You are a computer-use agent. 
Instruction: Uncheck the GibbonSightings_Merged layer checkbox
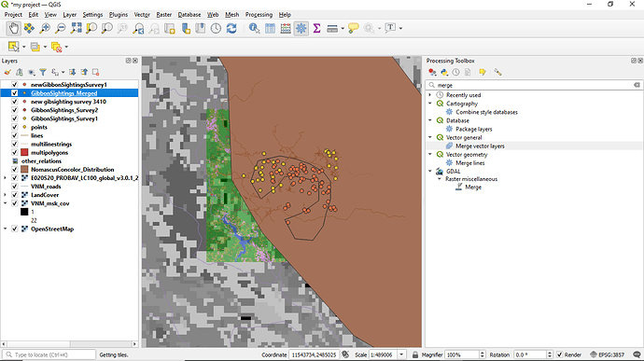(14, 93)
